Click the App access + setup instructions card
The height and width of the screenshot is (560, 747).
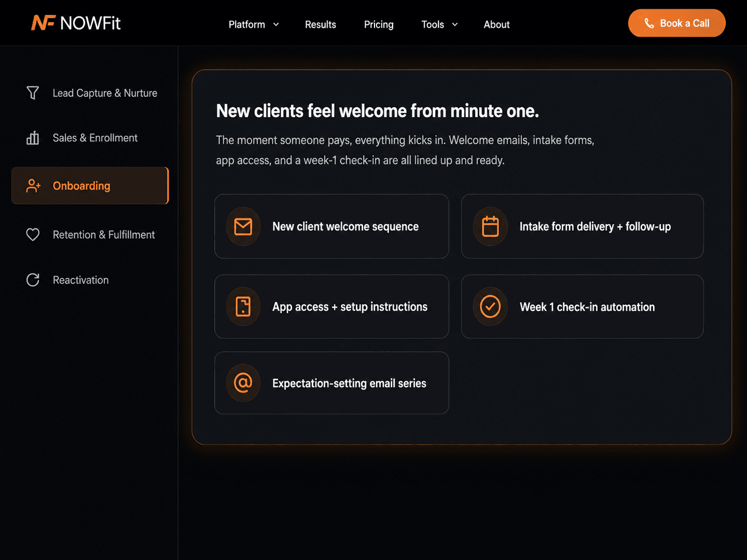tap(332, 306)
